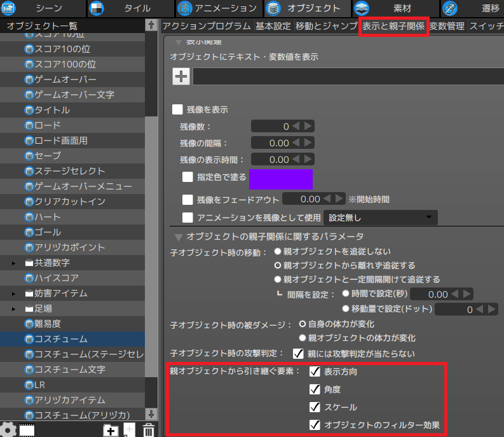The image size is (504, 437).
Task: Toggle the 角度 inheritance checkbox
Action: [x=315, y=389]
